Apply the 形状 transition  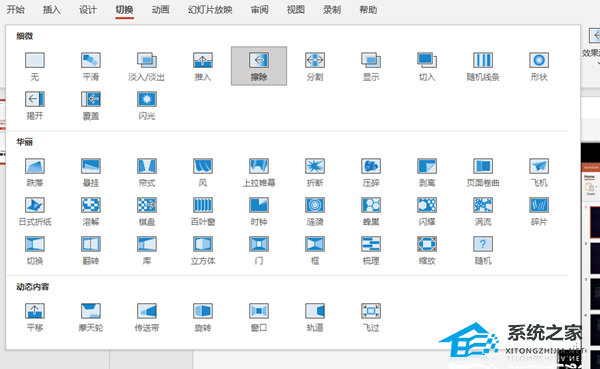click(x=539, y=66)
